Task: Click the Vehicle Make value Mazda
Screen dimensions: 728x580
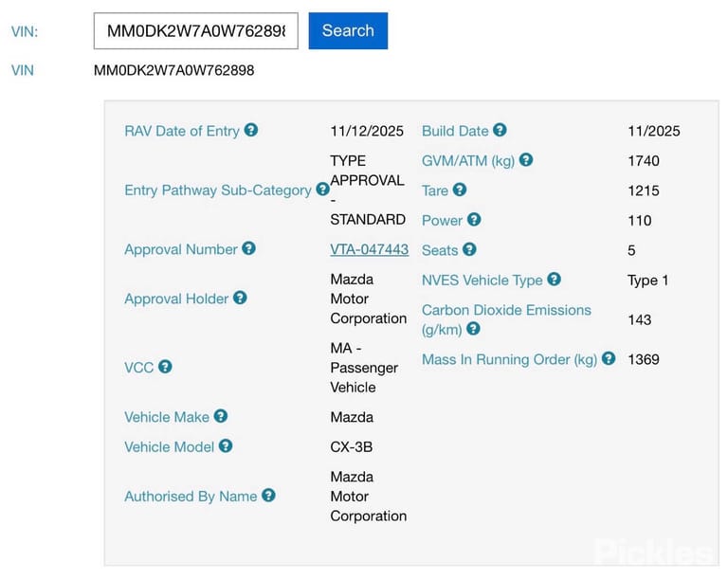Action: [352, 418]
